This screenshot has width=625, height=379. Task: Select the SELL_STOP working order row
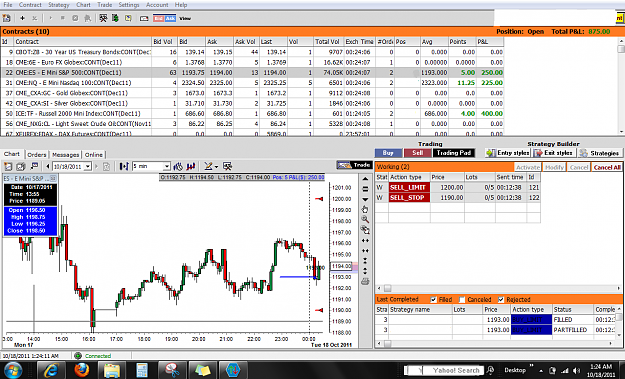458,198
